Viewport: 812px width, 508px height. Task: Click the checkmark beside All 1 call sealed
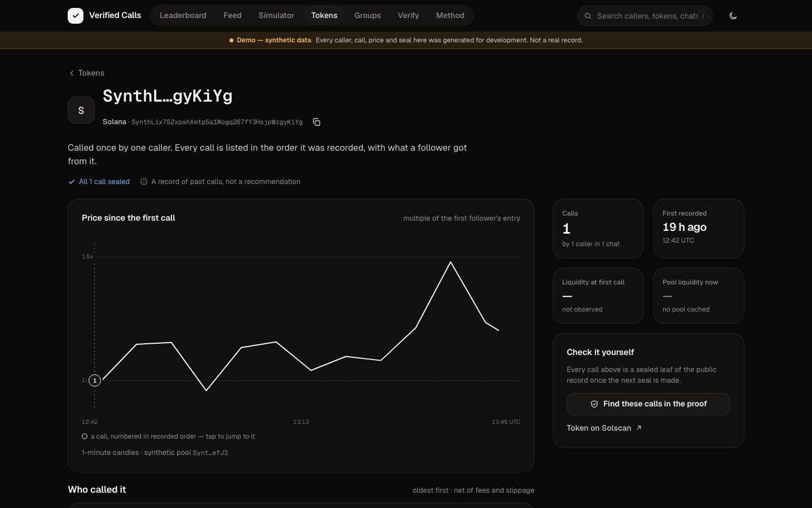coord(72,182)
